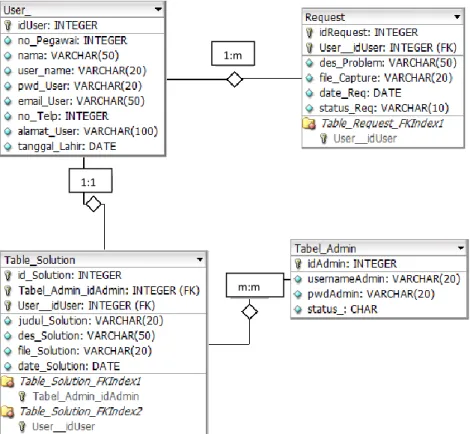This screenshot has height=434, width=470.
Task: Click diamond icon beside pwdAdmin
Action: pyautogui.click(x=298, y=294)
